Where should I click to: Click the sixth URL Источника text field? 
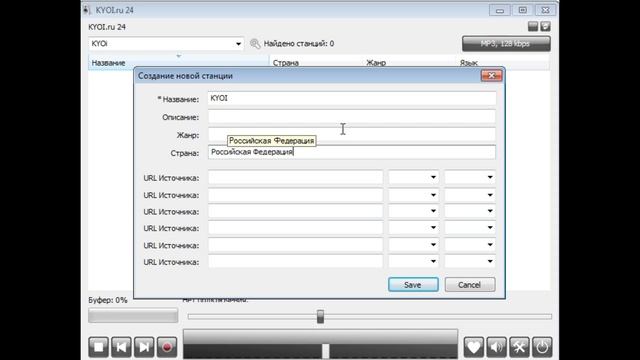click(x=296, y=262)
